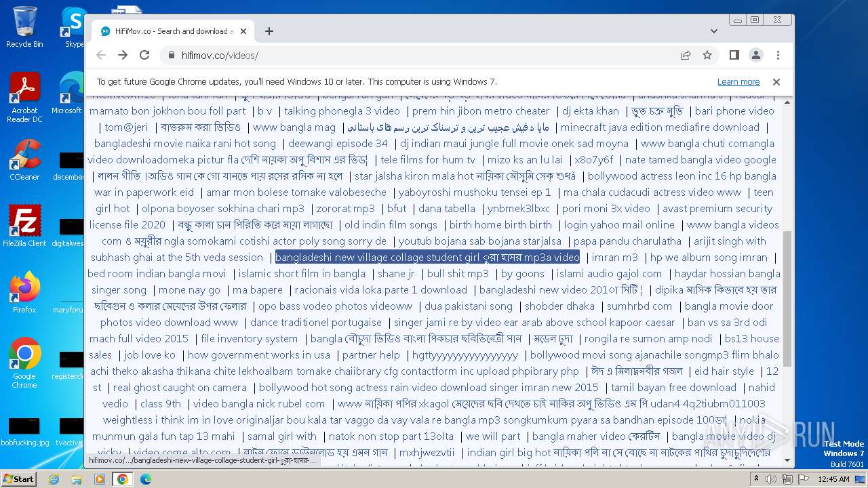This screenshot has width=868, height=488.
Task: Open 'we will part' link
Action: pyautogui.click(x=493, y=436)
